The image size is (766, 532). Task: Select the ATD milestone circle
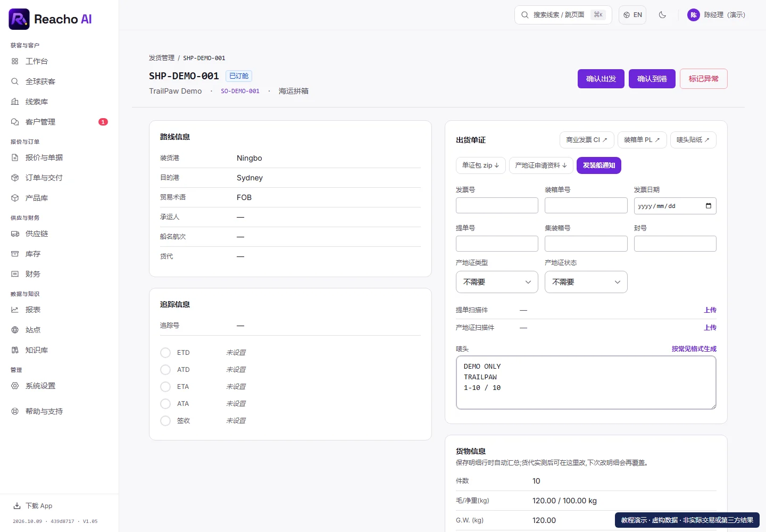(x=165, y=370)
